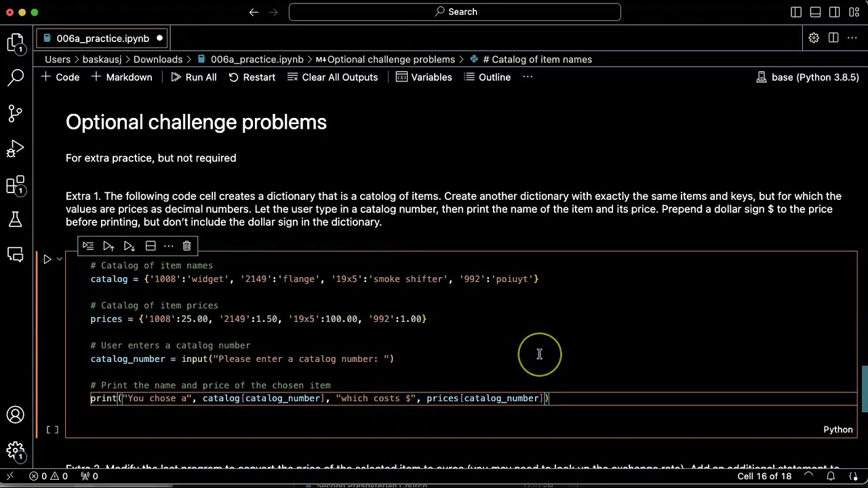This screenshot has height=488, width=868.
Task: Open the Explorer view in activity bar
Action: (16, 43)
